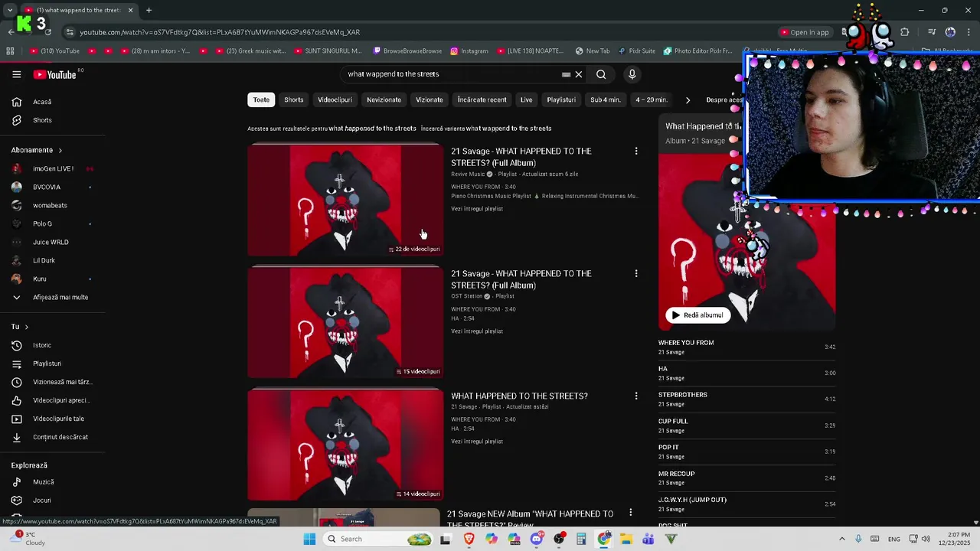Open Muzică under Explorează
The height and width of the screenshot is (551, 980).
[x=43, y=482]
